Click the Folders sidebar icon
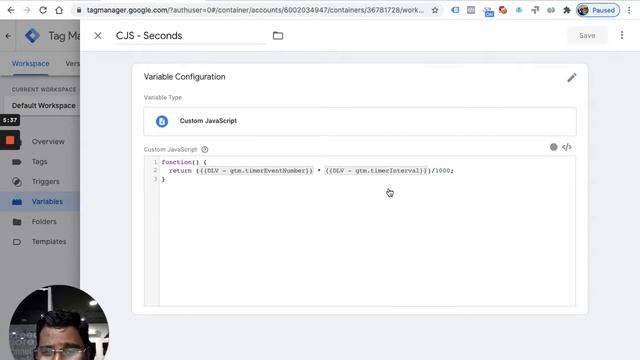The width and height of the screenshot is (640, 360). point(17,222)
